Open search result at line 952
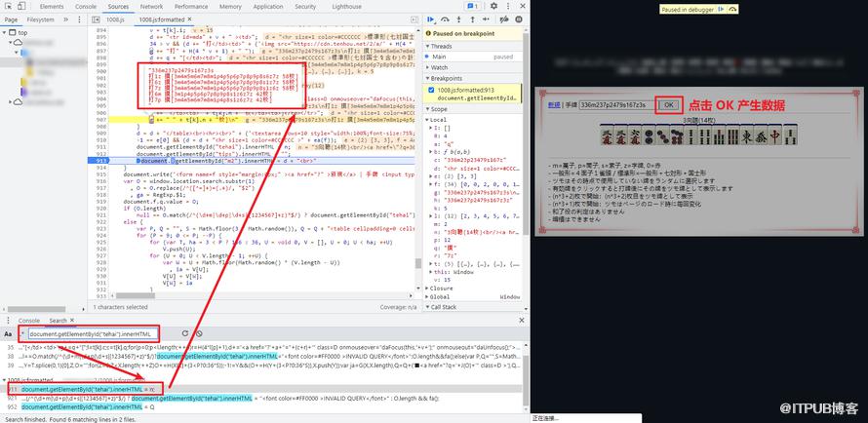The height and width of the screenshot is (423, 868). pyautogui.click(x=89, y=406)
